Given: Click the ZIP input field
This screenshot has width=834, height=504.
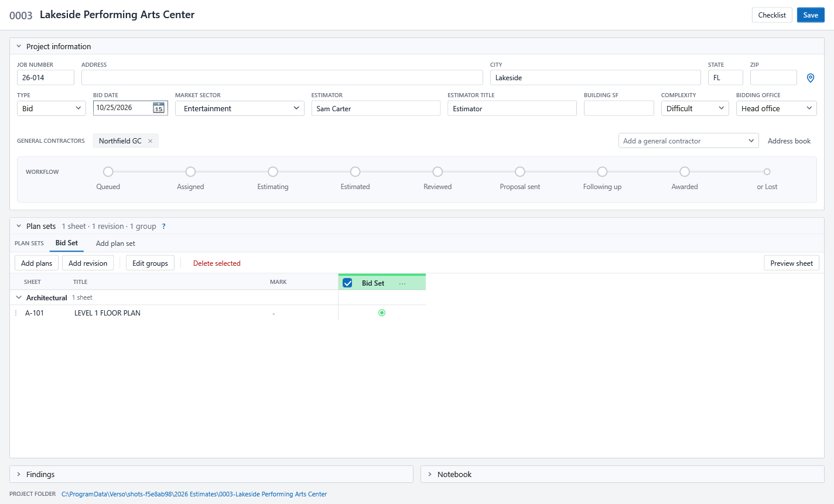Looking at the screenshot, I should click(x=773, y=77).
